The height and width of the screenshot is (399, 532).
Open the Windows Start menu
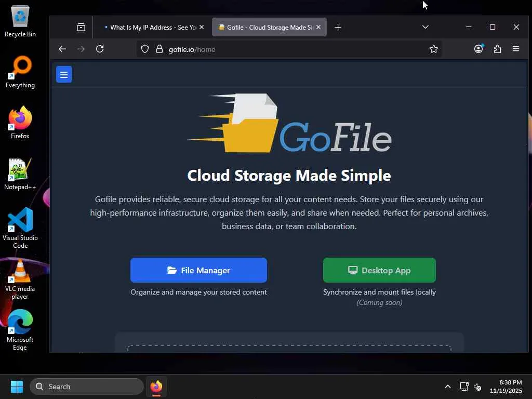click(17, 387)
